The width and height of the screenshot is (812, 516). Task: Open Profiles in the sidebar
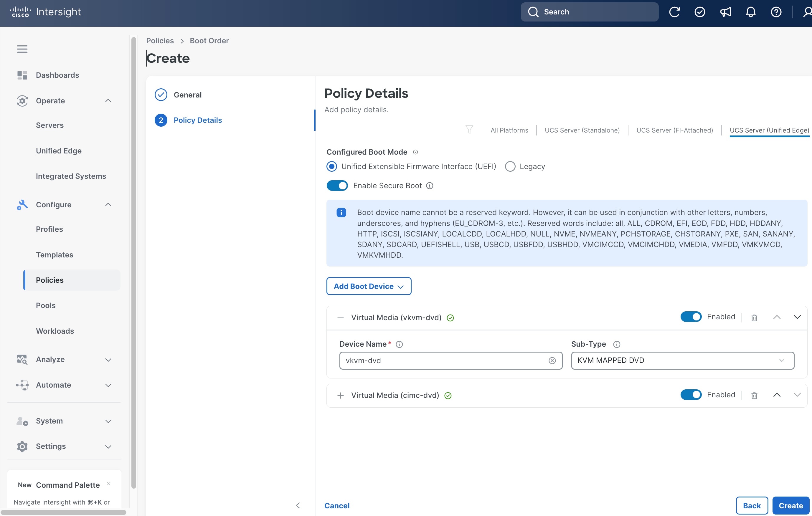click(x=49, y=229)
